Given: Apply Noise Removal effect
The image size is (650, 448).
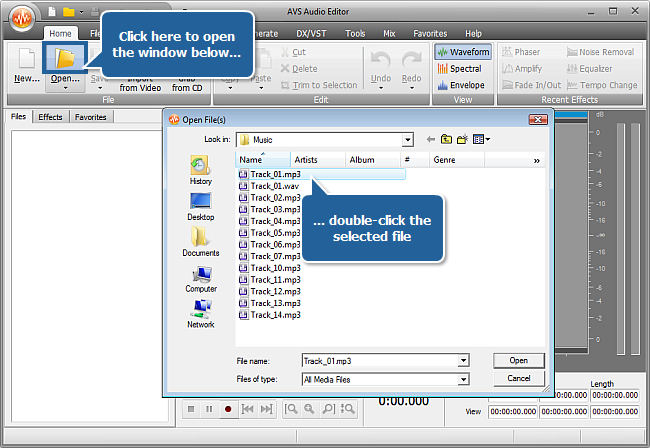Looking at the screenshot, I should (x=601, y=52).
